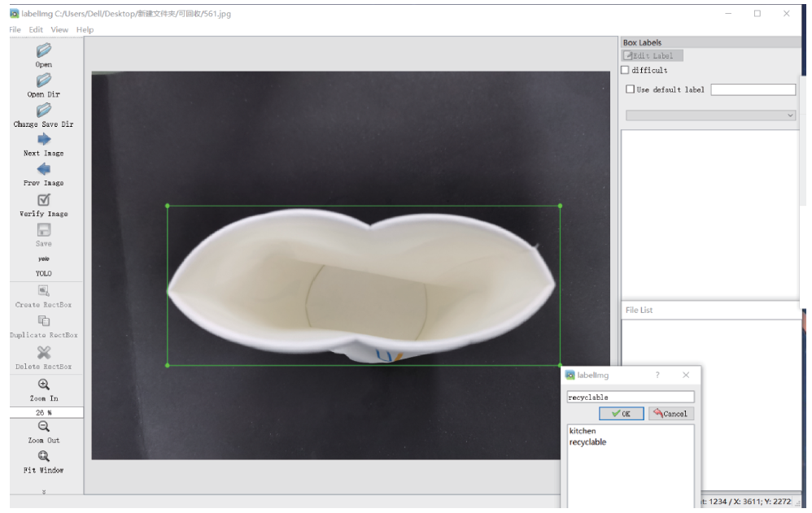Image resolution: width=812 pixels, height=513 pixels.
Task: Go to Next Image arrow
Action: click(44, 140)
